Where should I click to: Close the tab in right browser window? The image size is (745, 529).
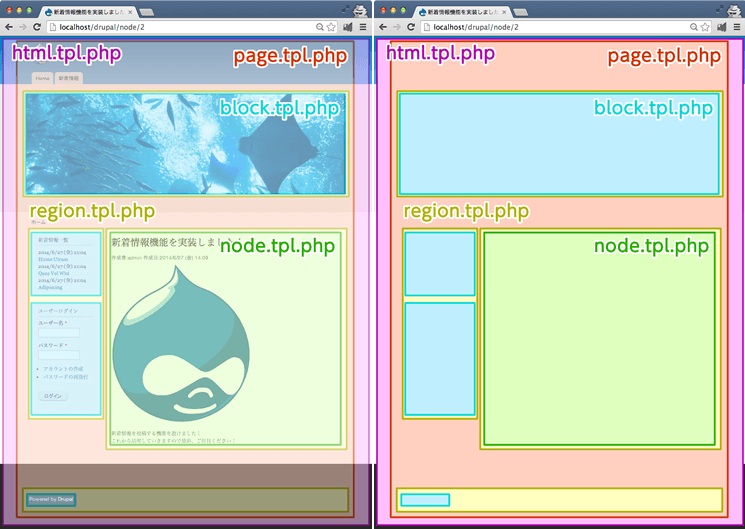point(504,12)
